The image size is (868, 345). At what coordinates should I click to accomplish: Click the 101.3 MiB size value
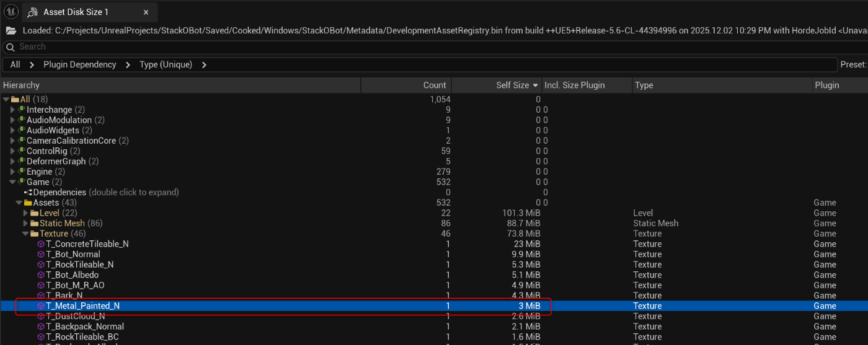[x=521, y=213]
